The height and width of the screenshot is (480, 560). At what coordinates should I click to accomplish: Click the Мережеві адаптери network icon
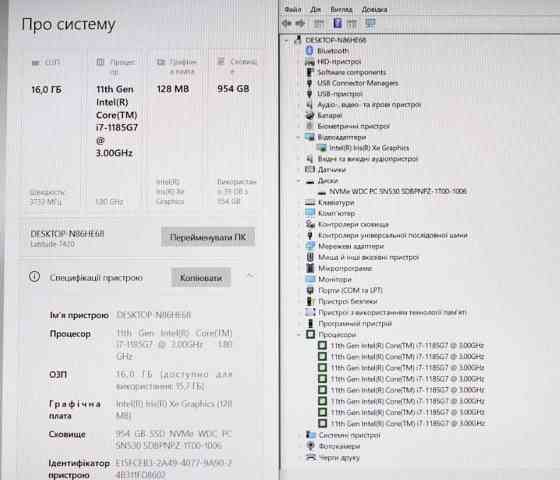pyautogui.click(x=310, y=246)
